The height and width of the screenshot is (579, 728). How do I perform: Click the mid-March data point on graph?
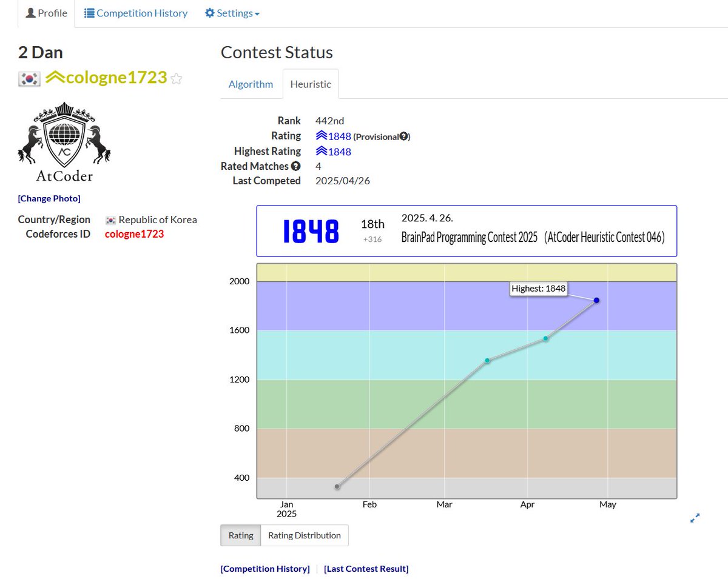(x=487, y=361)
